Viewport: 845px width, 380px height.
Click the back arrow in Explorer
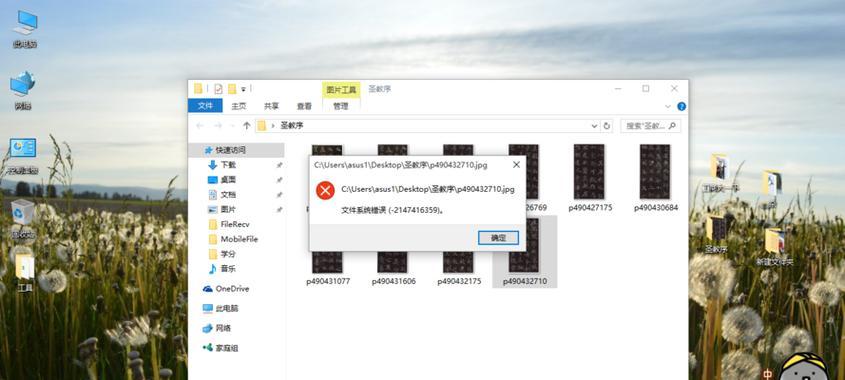coord(200,126)
